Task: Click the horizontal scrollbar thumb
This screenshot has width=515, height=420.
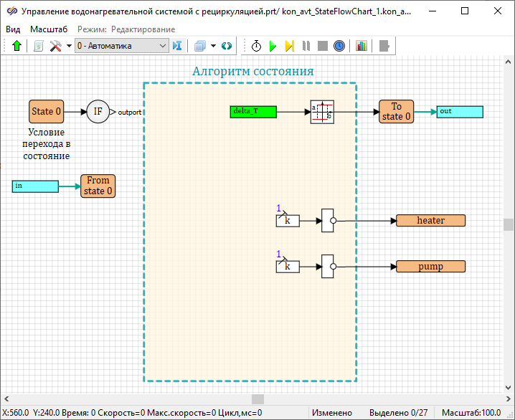Action: [x=256, y=398]
